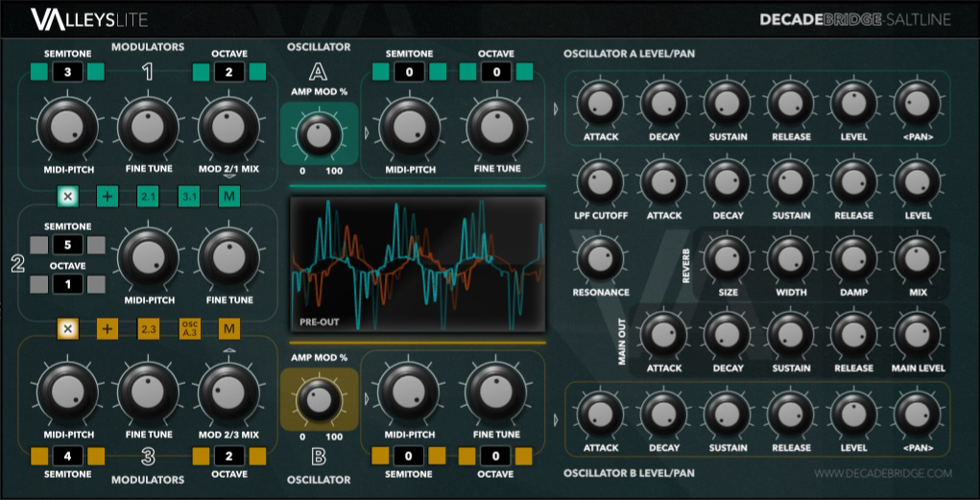Click the green multiply (×) modulation button
Viewport: 980px width, 500px height.
tap(67, 197)
